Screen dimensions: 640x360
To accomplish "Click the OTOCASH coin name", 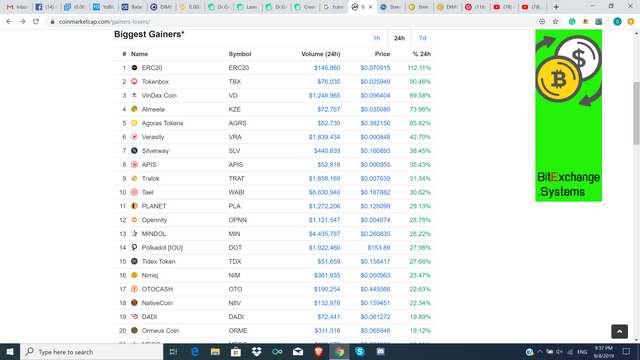I will pos(157,289).
